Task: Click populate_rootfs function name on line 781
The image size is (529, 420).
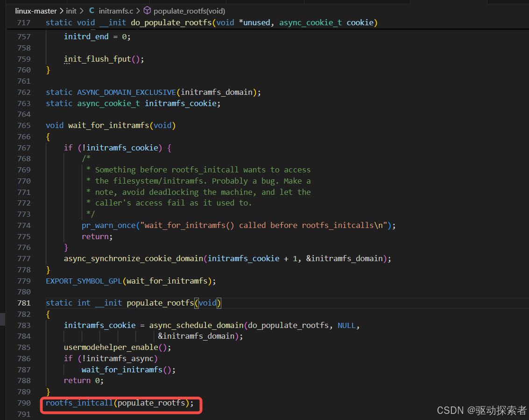Action: tap(160, 303)
